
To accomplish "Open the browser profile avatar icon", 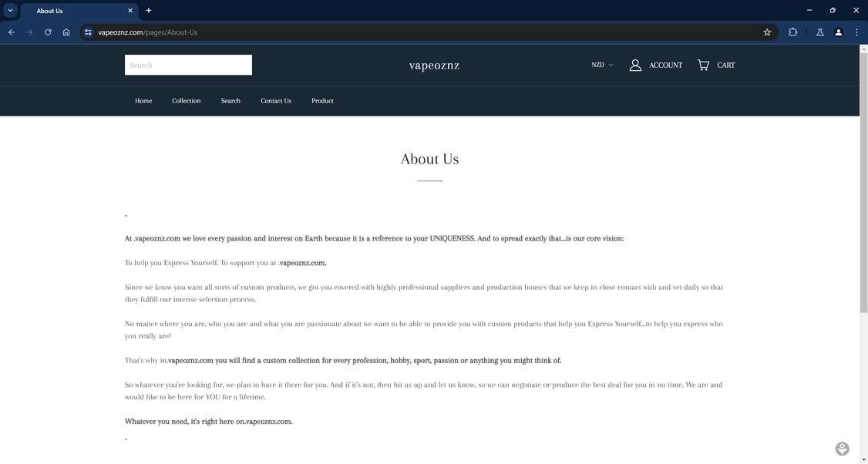I will click(x=838, y=32).
